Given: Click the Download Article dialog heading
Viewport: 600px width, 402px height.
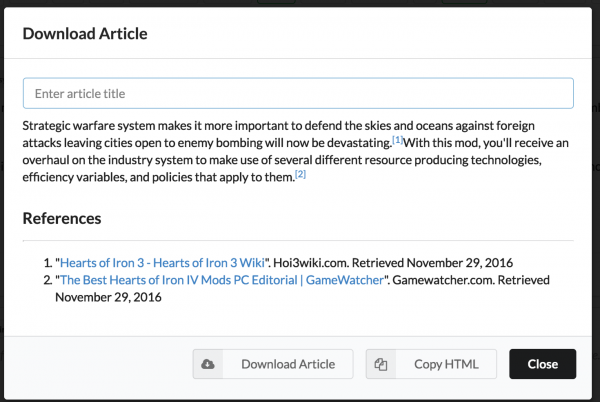Looking at the screenshot, I should (x=85, y=34).
